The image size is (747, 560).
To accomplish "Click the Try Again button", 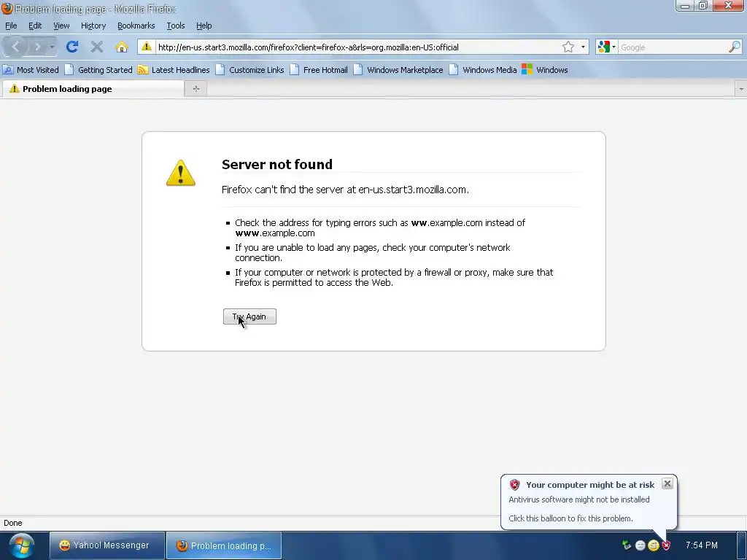I will [249, 316].
